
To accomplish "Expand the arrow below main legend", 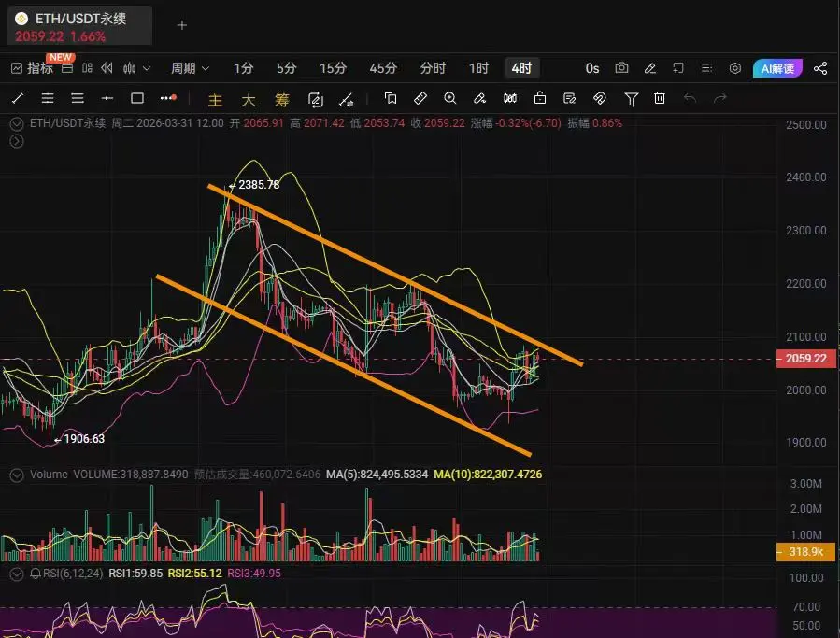I will [17, 141].
